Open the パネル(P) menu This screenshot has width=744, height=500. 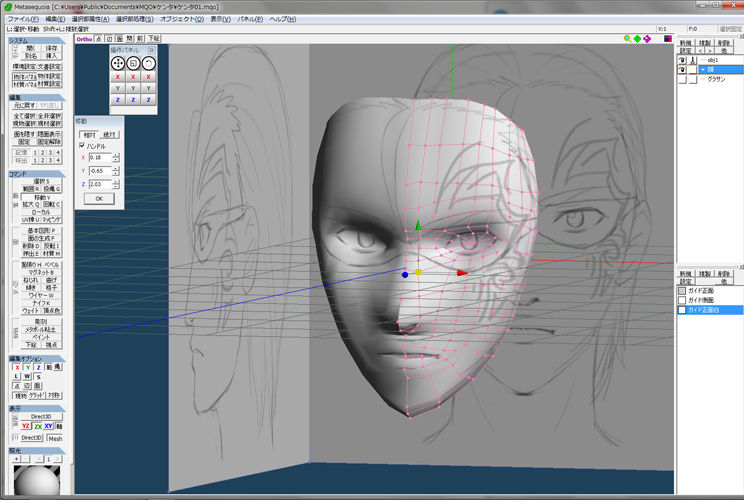[250, 19]
